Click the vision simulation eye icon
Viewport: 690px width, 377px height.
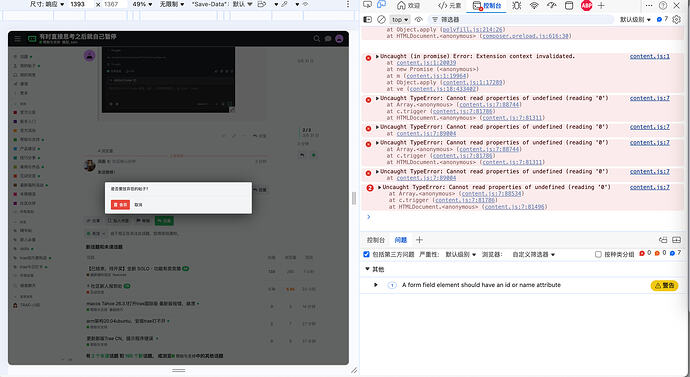(x=305, y=4)
